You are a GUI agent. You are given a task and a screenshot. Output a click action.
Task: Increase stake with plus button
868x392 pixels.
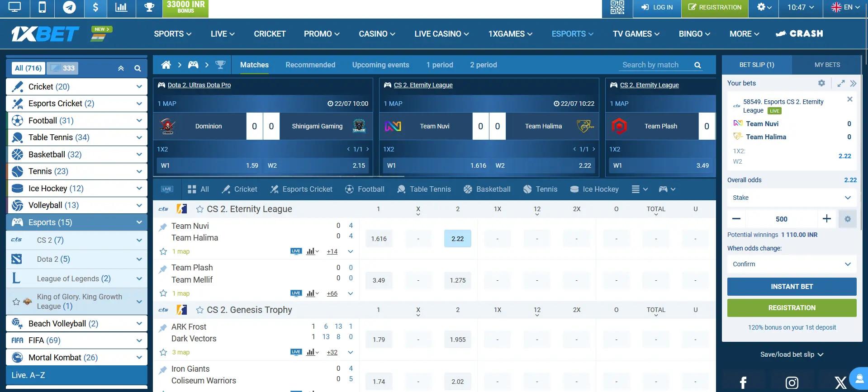click(x=827, y=219)
